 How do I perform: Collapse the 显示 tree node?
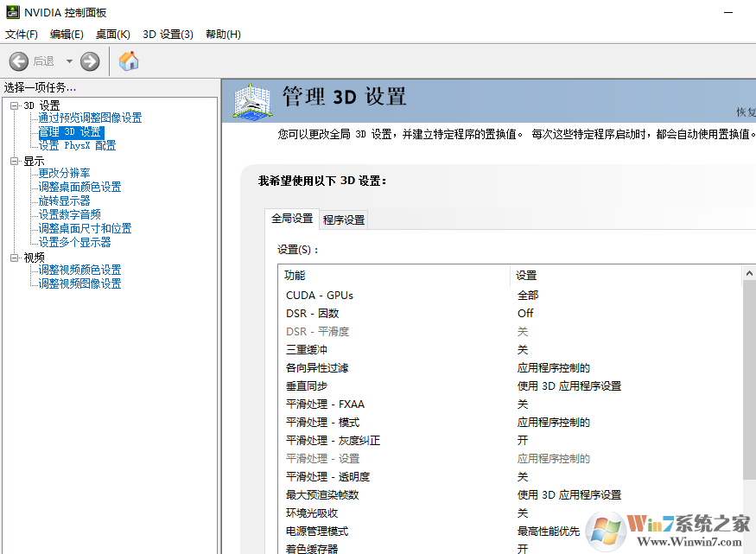14,161
